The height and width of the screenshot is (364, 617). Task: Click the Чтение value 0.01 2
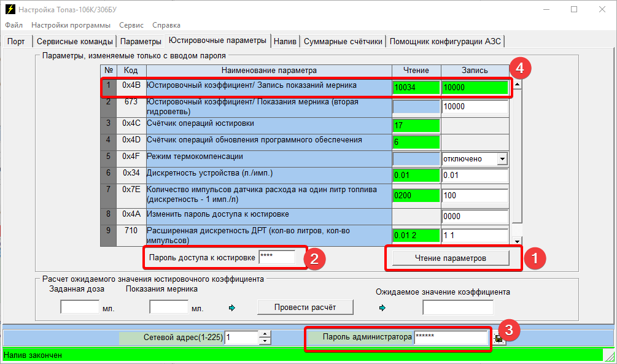[416, 235]
